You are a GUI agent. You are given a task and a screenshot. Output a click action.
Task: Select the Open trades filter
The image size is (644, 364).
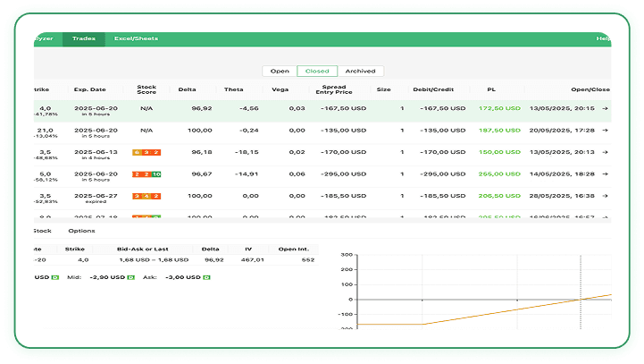pyautogui.click(x=280, y=72)
